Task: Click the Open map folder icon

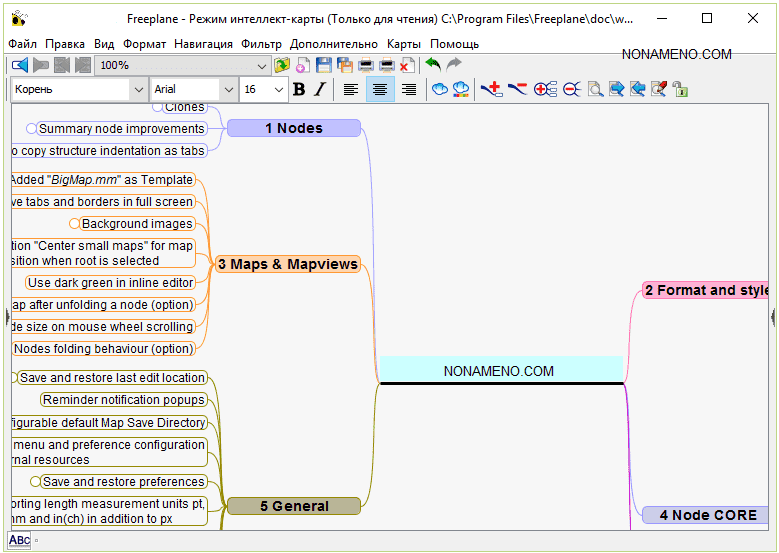Action: pyautogui.click(x=282, y=65)
